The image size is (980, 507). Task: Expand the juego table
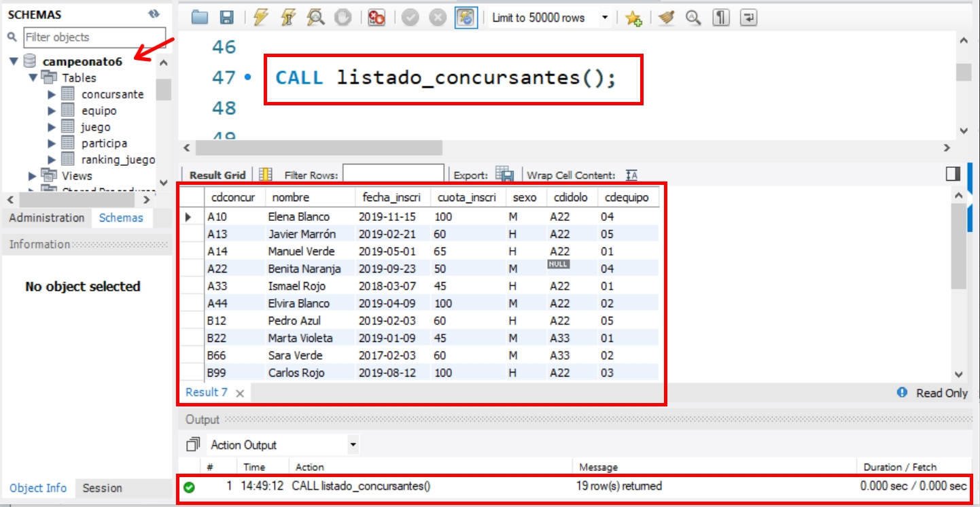52,127
